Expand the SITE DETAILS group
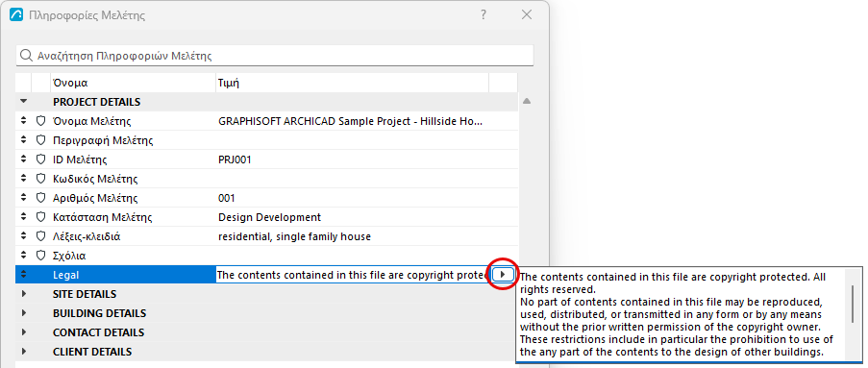Viewport: 868px width, 368px height. click(23, 294)
